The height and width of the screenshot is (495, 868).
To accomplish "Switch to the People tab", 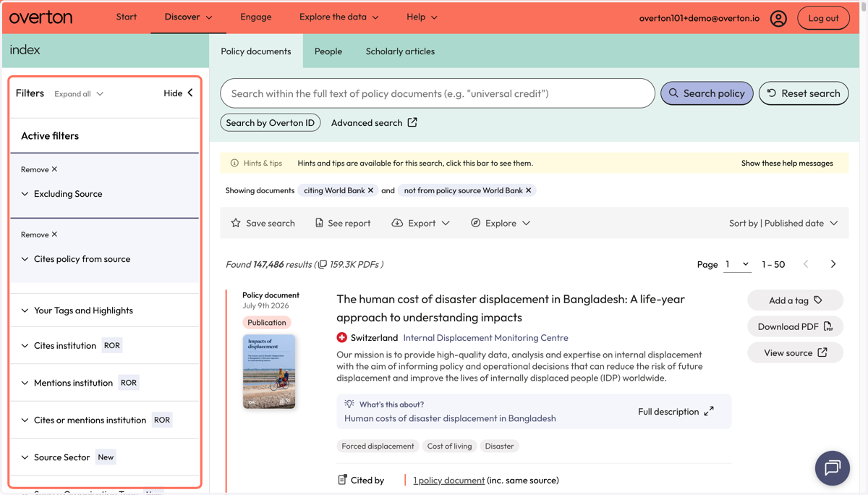I will click(x=328, y=51).
